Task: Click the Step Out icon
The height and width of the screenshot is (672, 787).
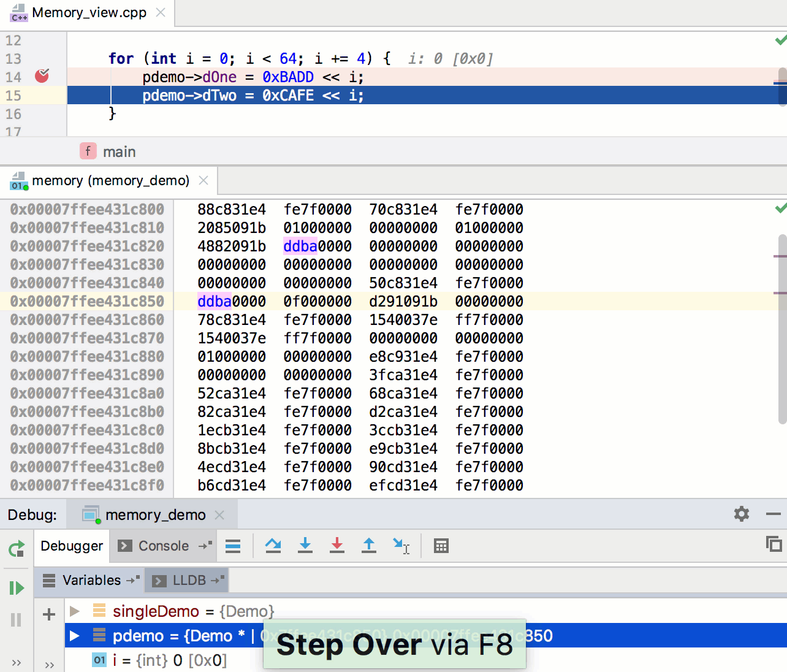Action: point(369,546)
